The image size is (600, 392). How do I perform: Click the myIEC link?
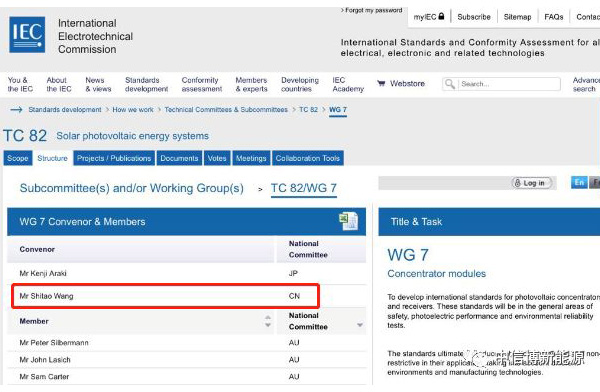[429, 17]
